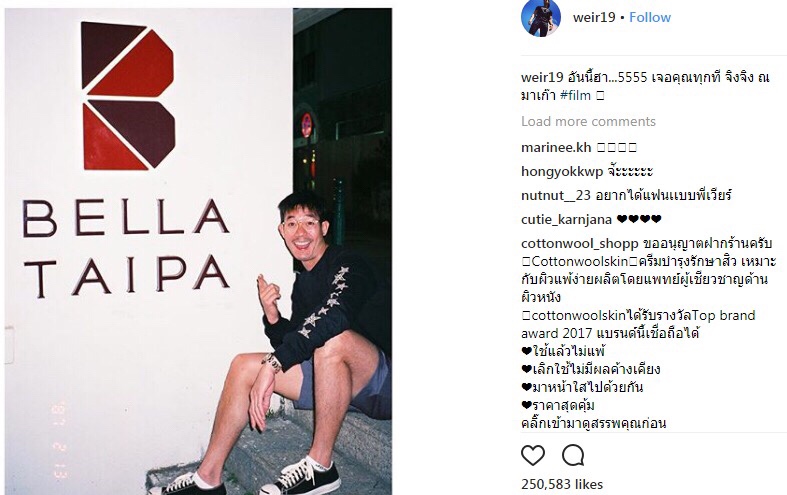The height and width of the screenshot is (495, 787).
Task: Visit commenter cutie_karnjana profile
Action: point(566,219)
